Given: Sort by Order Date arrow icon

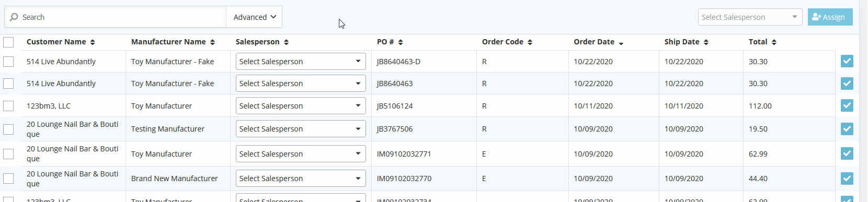Looking at the screenshot, I should (x=621, y=43).
